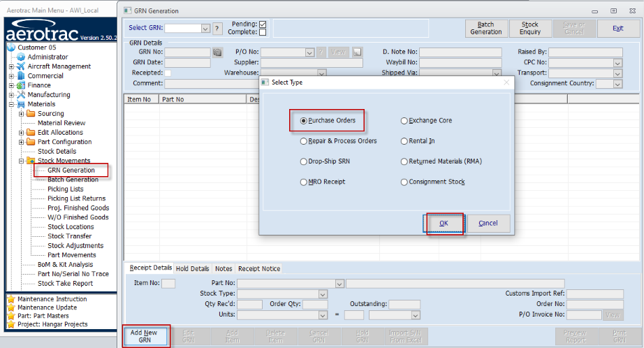Open Batch Generation in the tree

(73, 180)
